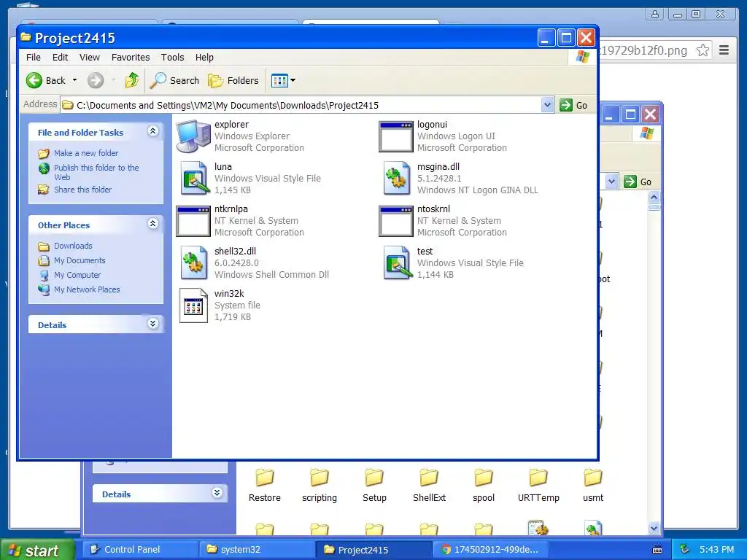Expand the Details panel in Project2415
This screenshot has height=560, width=747.
click(x=153, y=324)
